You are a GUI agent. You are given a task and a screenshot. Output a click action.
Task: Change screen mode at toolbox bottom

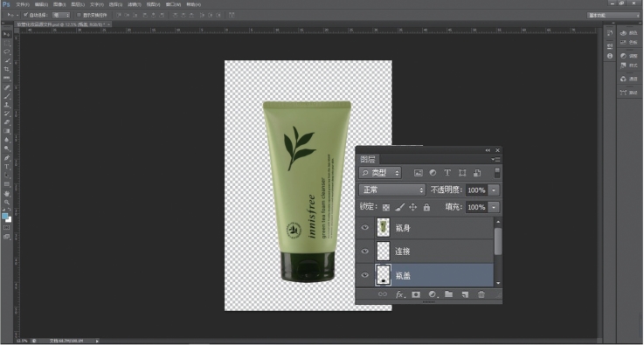pos(7,237)
